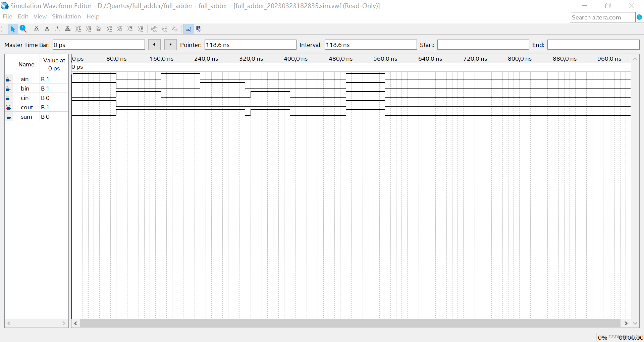The width and height of the screenshot is (644, 342).
Task: Select the cout signal row
Action: click(x=37, y=107)
